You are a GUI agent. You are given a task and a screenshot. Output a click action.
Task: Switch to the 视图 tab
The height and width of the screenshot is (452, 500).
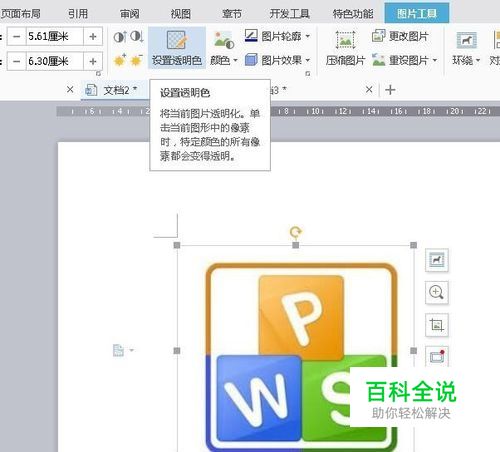(x=181, y=14)
